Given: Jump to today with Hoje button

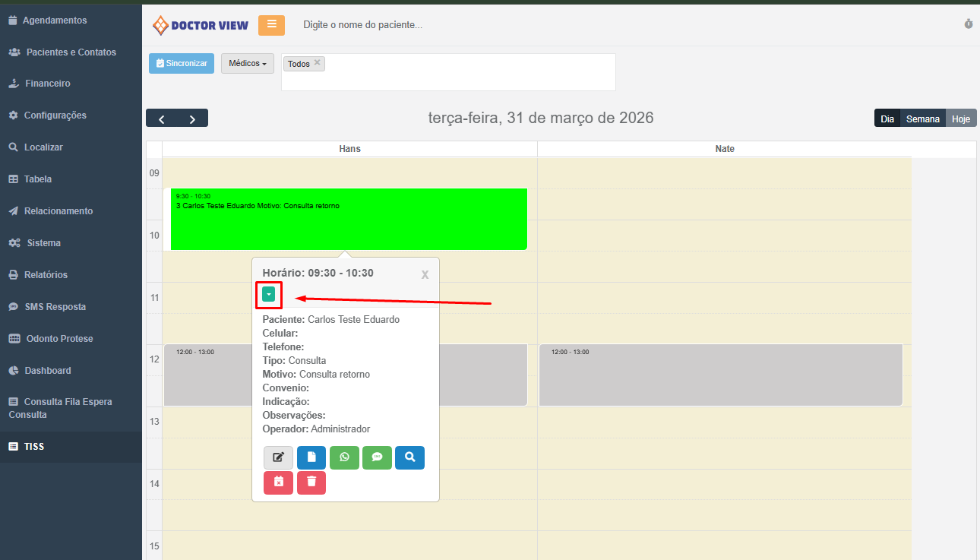Looking at the screenshot, I should [961, 119].
